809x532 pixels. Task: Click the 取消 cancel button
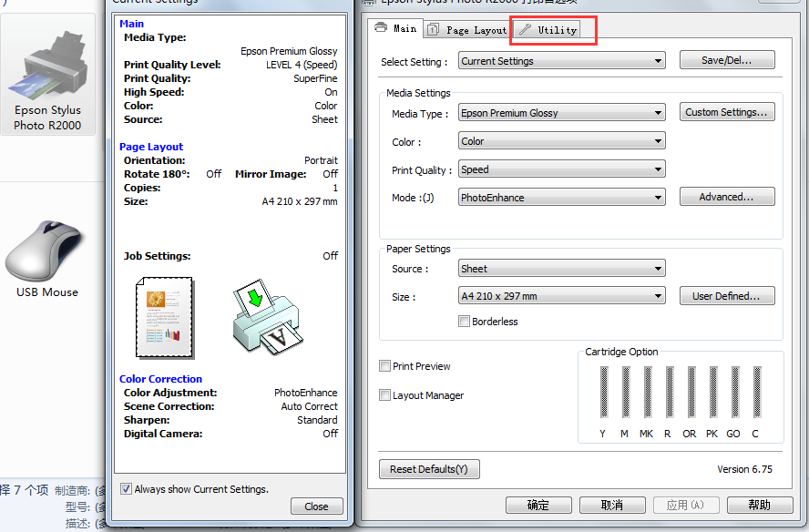(612, 506)
